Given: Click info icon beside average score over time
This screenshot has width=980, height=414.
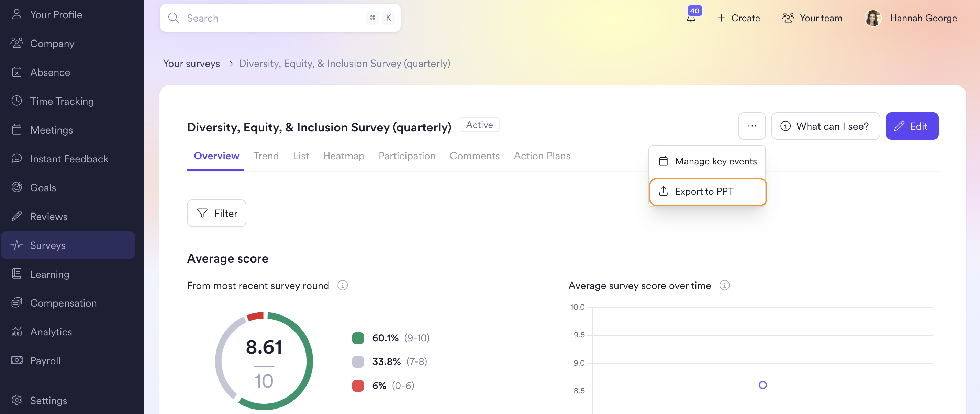Looking at the screenshot, I should click(724, 285).
